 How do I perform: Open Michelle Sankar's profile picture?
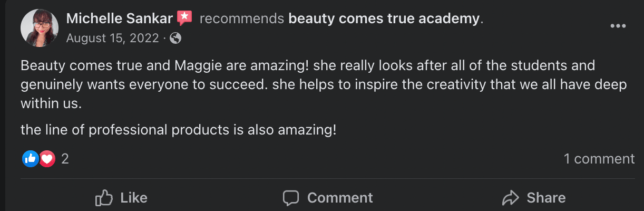[x=39, y=28]
